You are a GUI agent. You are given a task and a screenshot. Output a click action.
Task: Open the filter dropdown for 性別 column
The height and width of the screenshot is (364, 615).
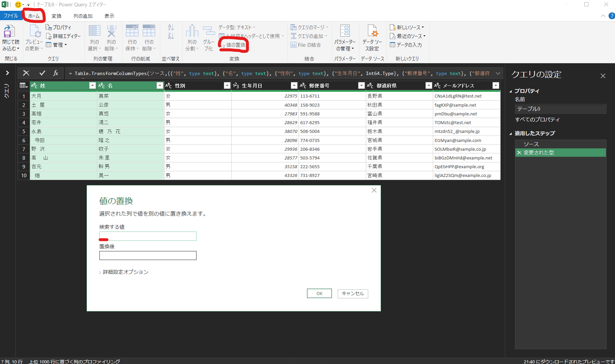tap(227, 86)
